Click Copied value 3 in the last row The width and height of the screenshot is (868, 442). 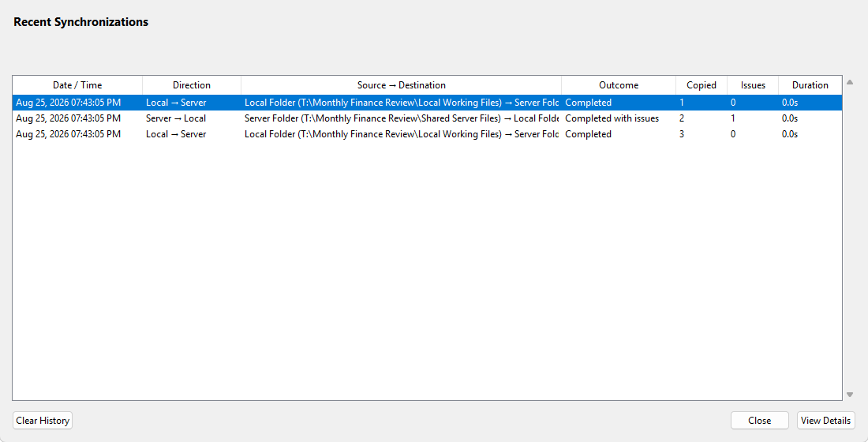pos(682,134)
